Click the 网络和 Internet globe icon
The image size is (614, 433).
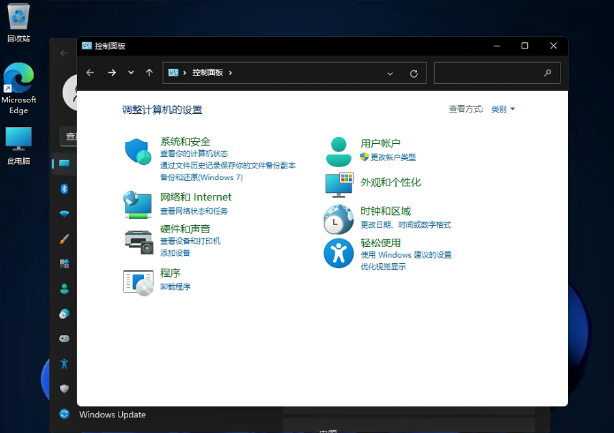pos(138,204)
